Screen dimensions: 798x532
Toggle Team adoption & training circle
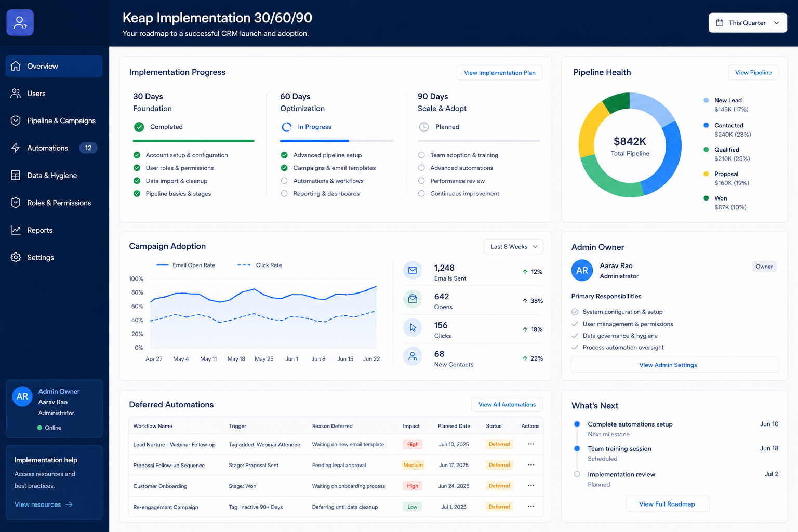421,155
